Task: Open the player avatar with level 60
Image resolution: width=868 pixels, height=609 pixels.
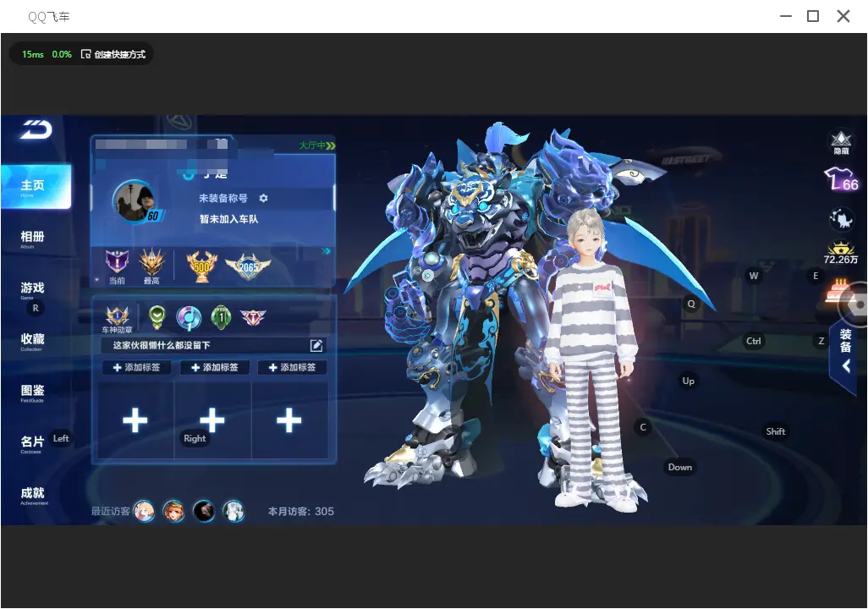Action: 135,200
